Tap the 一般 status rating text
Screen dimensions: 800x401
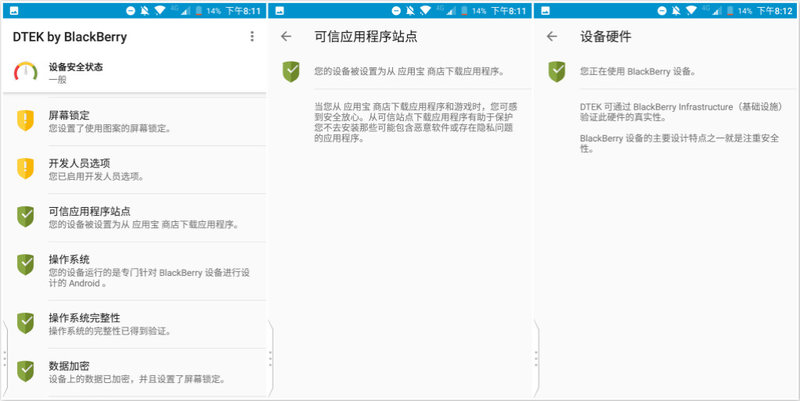tap(57, 80)
